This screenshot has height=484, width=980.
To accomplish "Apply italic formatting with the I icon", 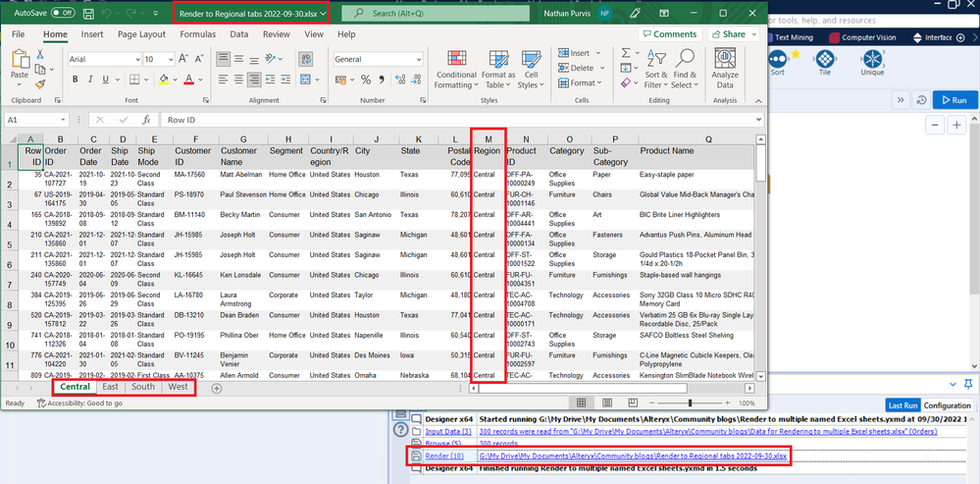I will pyautogui.click(x=89, y=80).
